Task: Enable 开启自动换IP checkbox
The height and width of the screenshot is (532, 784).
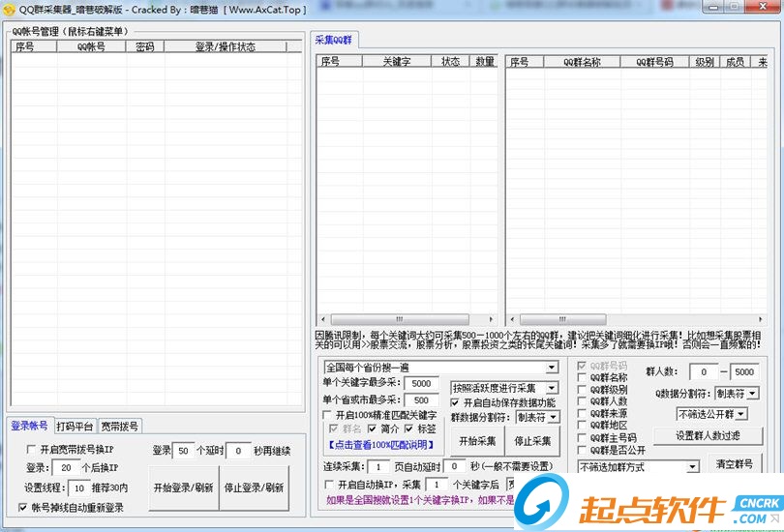Action: (x=329, y=484)
